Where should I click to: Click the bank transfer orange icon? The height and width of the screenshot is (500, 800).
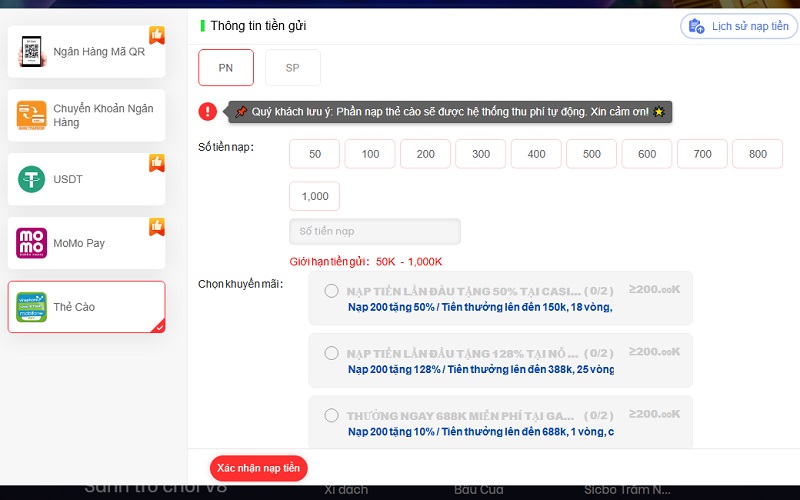coord(32,116)
